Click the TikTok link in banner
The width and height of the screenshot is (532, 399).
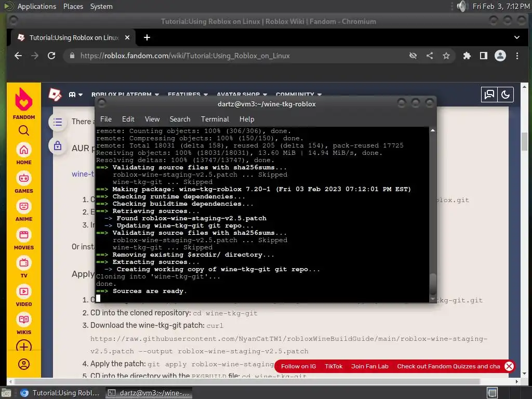pos(334,366)
